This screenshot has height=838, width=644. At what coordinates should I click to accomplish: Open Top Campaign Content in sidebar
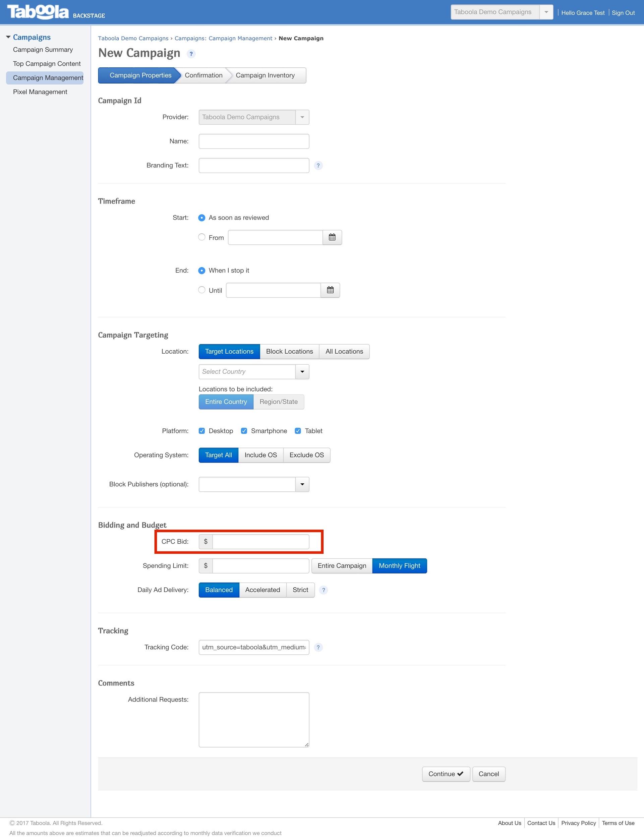pyautogui.click(x=47, y=64)
